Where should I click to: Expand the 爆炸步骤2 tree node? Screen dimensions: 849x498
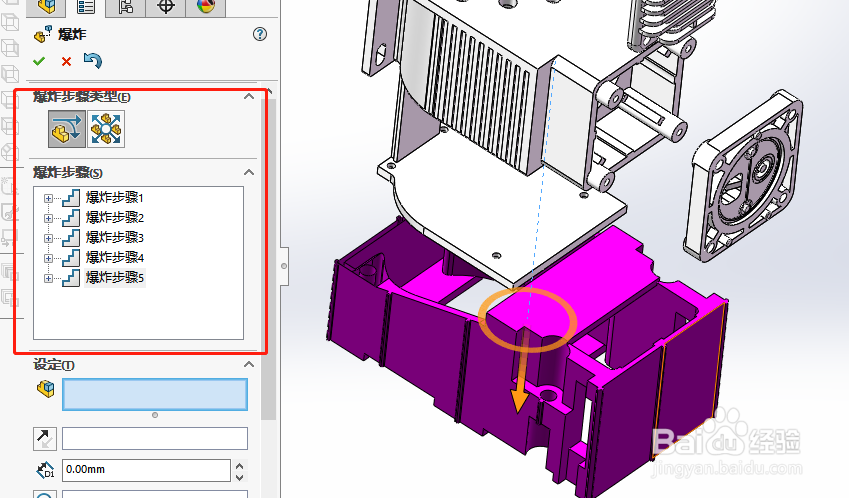pyautogui.click(x=48, y=218)
